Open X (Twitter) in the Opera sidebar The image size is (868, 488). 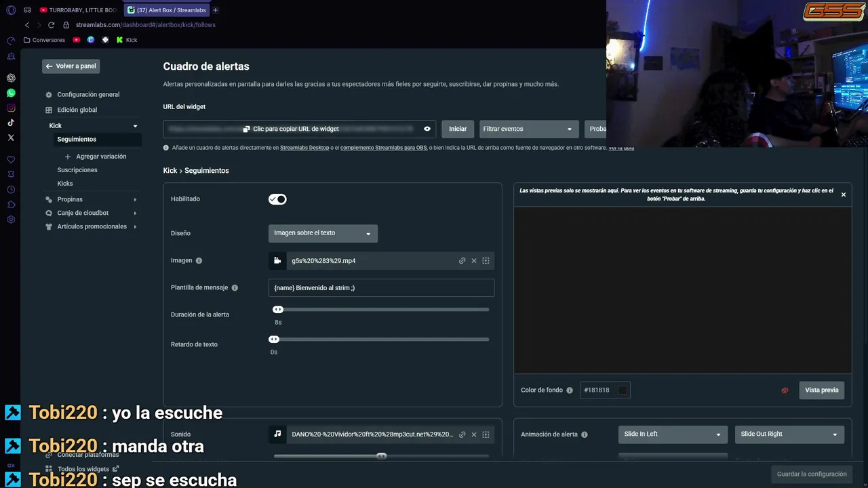11,138
